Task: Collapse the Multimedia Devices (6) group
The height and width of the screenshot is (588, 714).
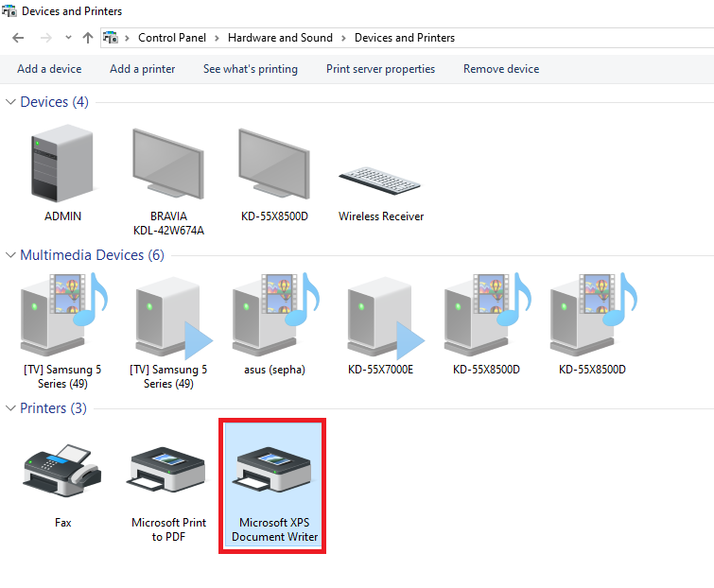Action: [x=10, y=255]
